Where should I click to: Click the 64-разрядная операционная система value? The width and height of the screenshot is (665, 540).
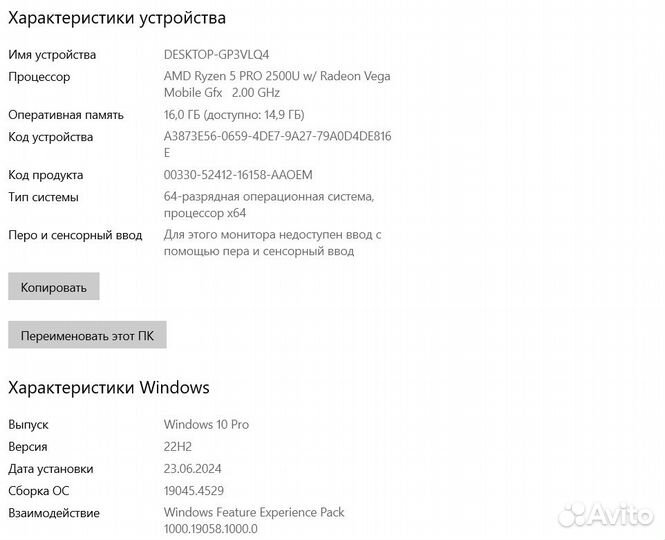[x=269, y=204]
